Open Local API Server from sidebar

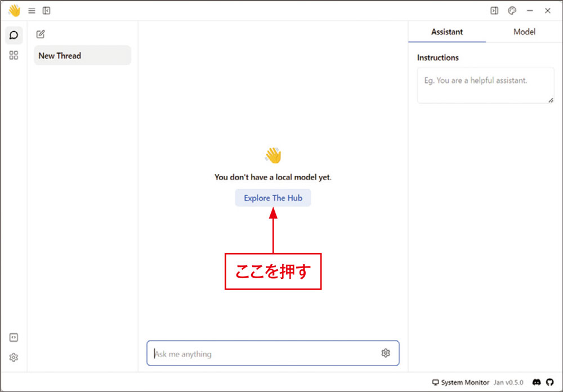14,337
